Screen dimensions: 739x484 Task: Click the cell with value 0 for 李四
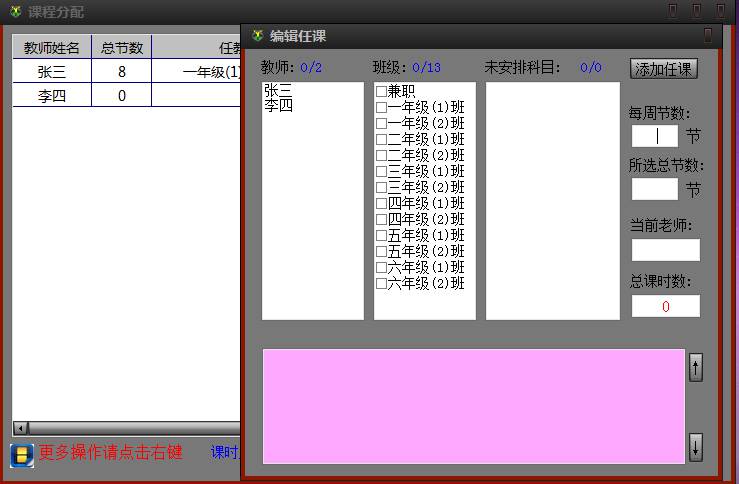pyautogui.click(x=122, y=96)
